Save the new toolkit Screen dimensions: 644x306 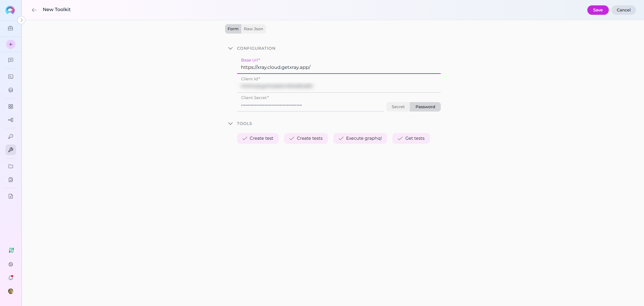point(598,10)
